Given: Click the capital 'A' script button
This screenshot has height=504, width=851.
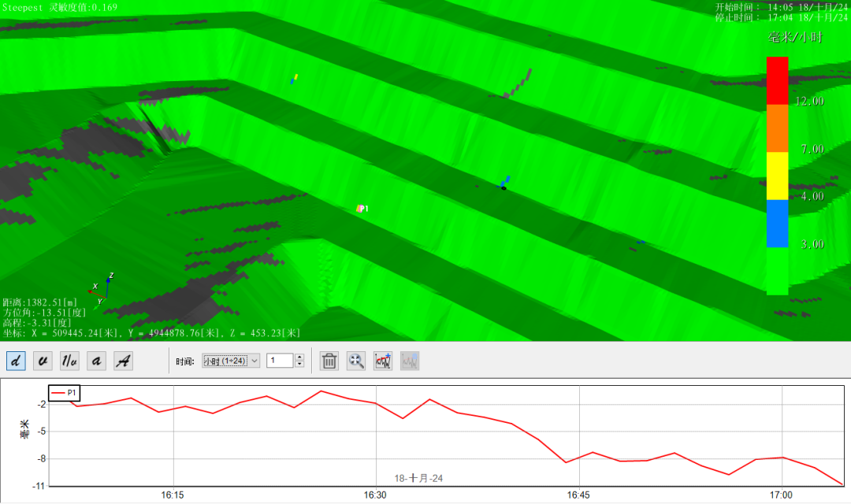Looking at the screenshot, I should pos(123,361).
